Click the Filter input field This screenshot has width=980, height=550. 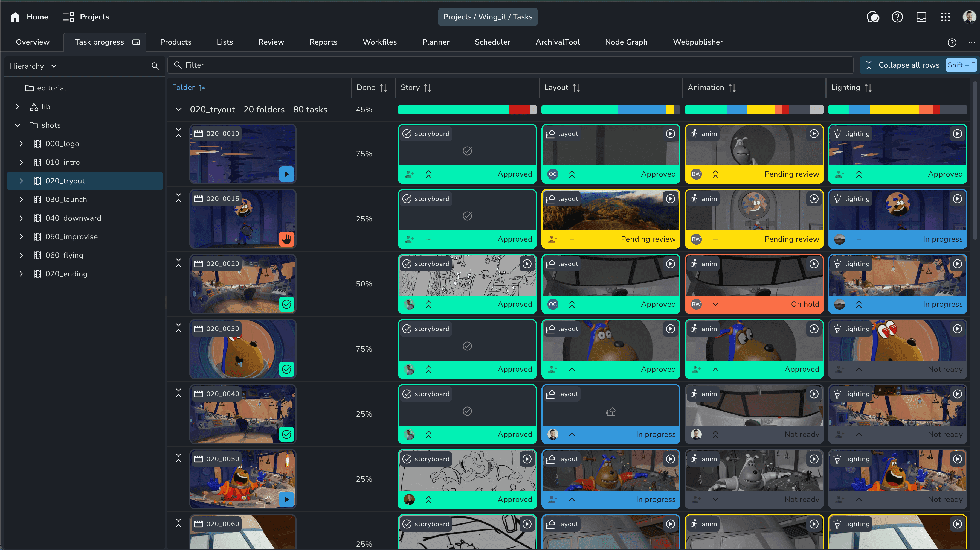point(510,65)
